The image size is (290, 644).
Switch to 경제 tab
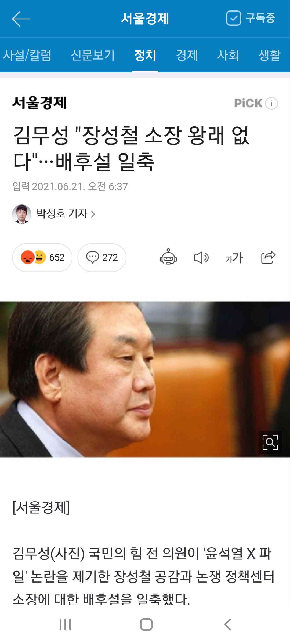pos(187,55)
